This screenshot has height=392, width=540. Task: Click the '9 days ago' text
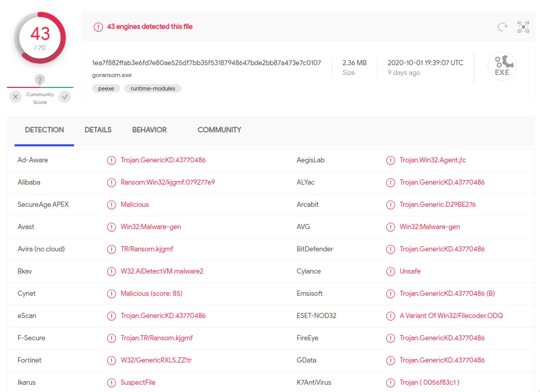(404, 72)
